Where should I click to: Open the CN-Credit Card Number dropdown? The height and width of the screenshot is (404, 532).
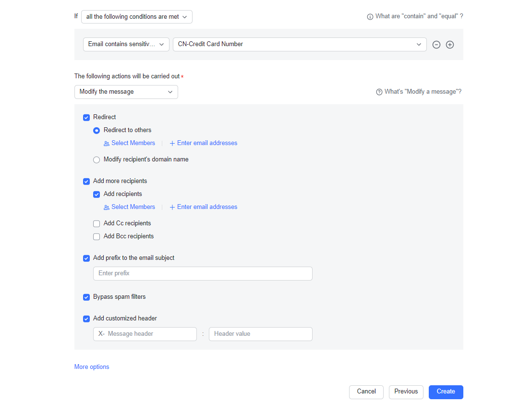tap(299, 44)
